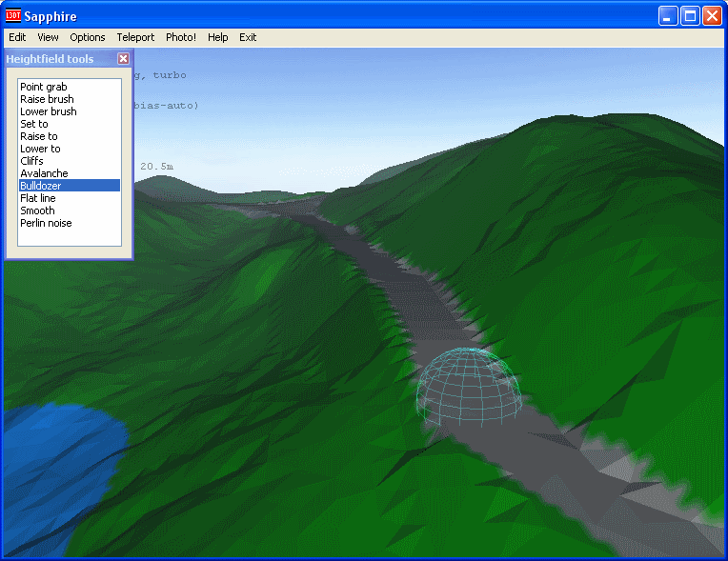Open the Teleport menu
Viewport: 728px width, 561px height.
[135, 37]
